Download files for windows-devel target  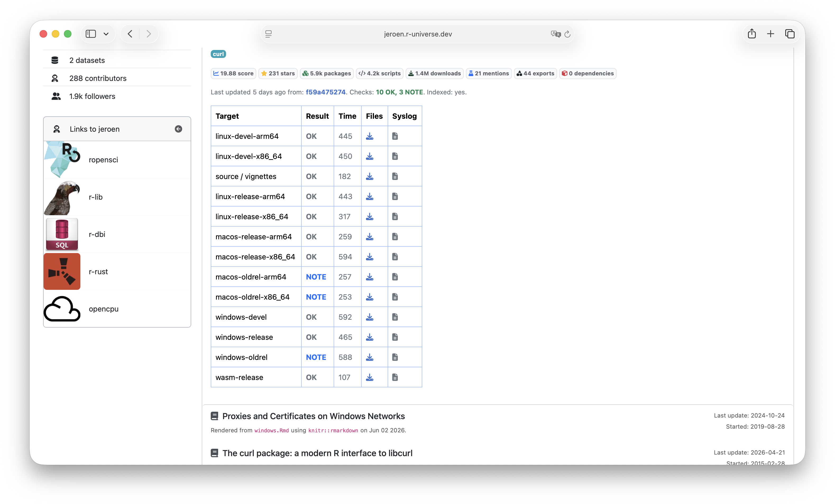pos(369,317)
